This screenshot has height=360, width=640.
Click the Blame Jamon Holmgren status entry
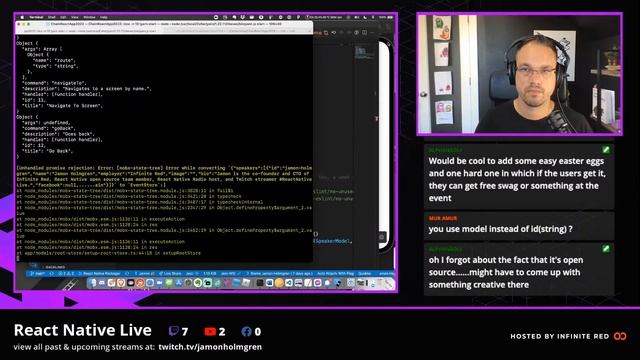279,273
